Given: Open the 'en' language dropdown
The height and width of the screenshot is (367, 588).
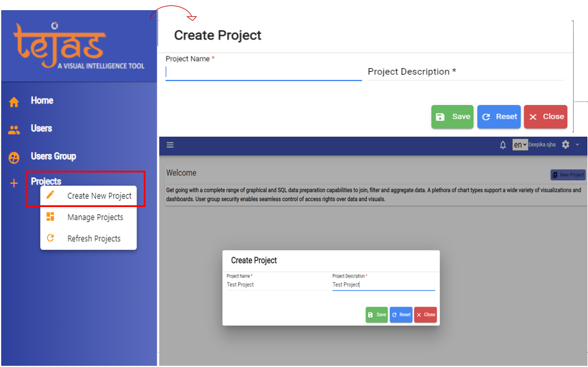Looking at the screenshot, I should [519, 144].
